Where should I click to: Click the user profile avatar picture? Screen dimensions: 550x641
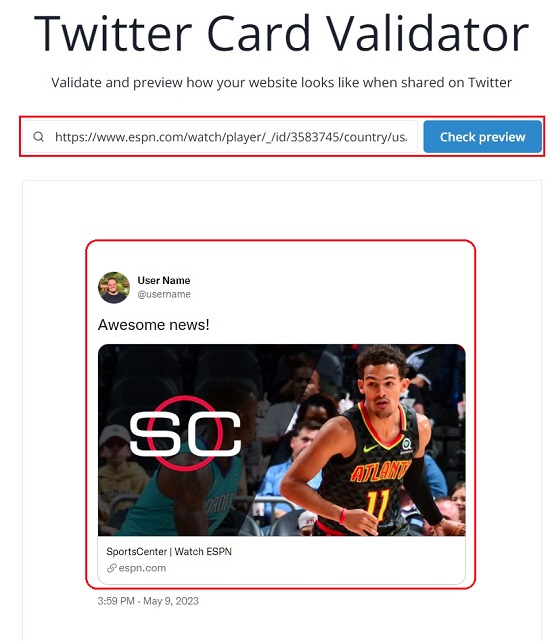pyautogui.click(x=114, y=287)
